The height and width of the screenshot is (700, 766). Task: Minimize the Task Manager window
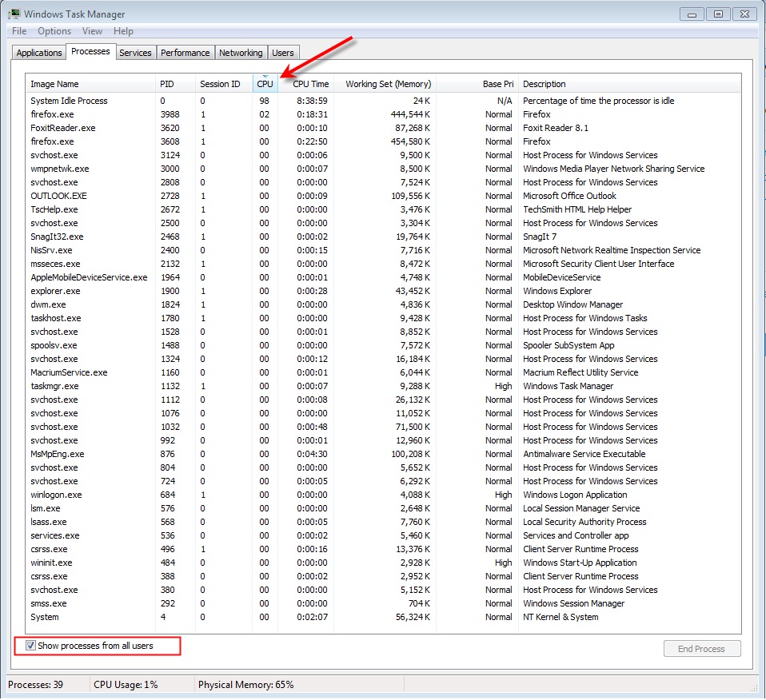(x=692, y=14)
